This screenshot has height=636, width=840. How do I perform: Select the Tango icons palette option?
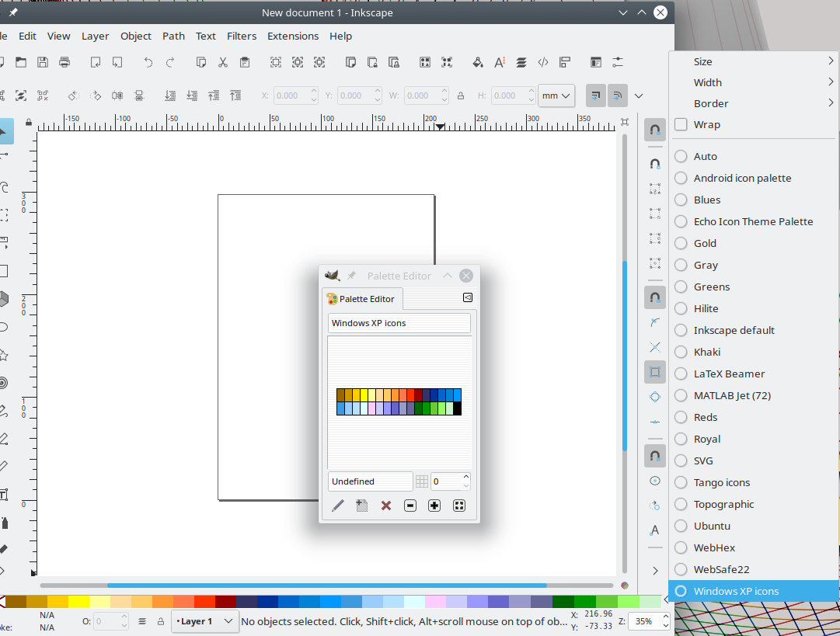(x=721, y=482)
